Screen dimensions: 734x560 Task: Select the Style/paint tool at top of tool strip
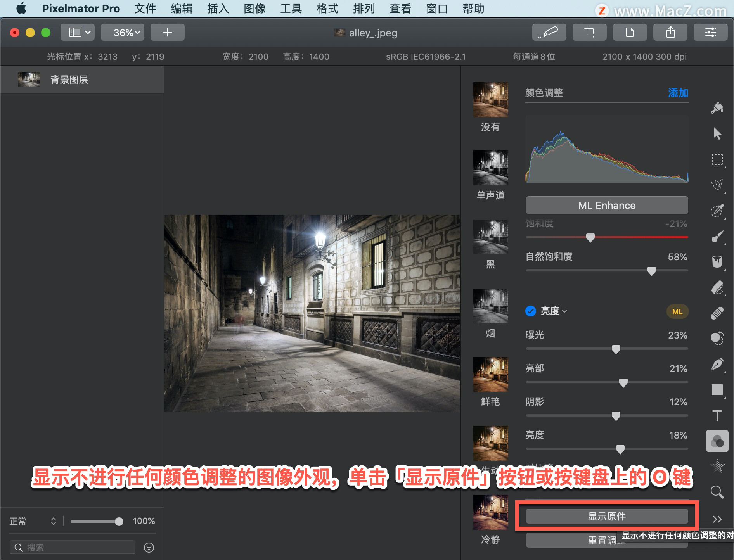click(717, 108)
